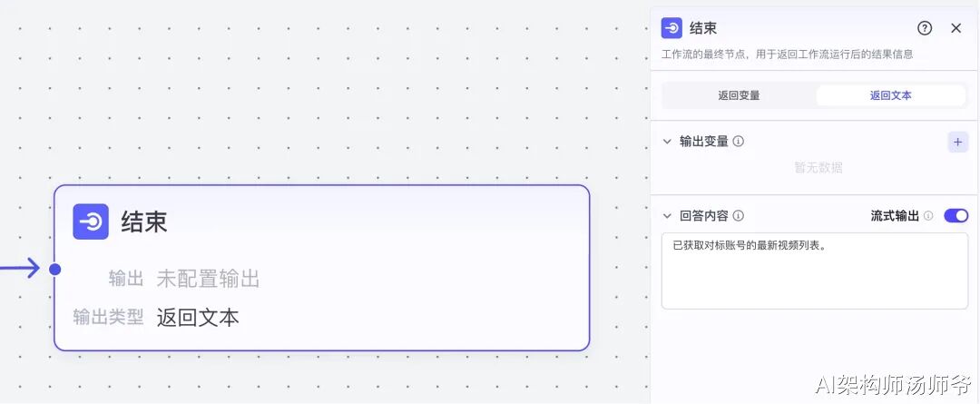Show info tooltip for 输出变量

pyautogui.click(x=738, y=142)
